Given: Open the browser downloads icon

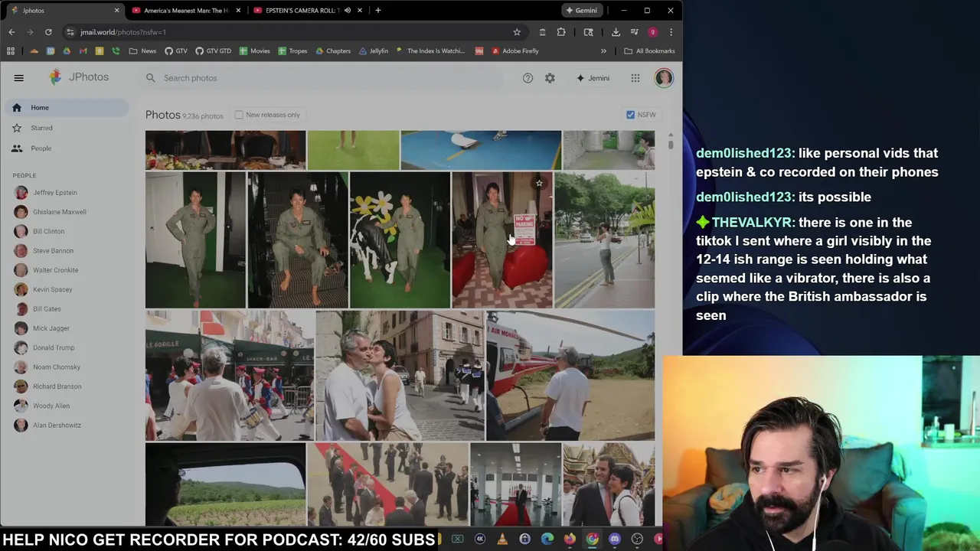Looking at the screenshot, I should [x=616, y=32].
